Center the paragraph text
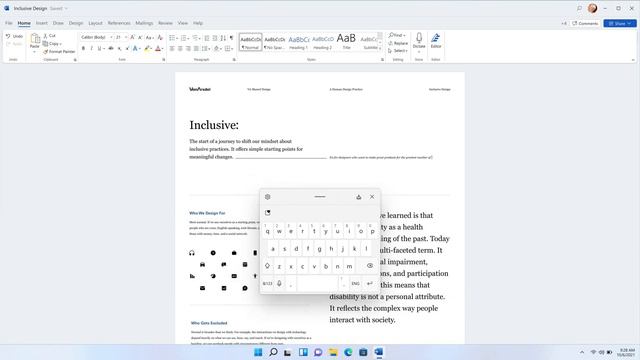 coord(180,49)
